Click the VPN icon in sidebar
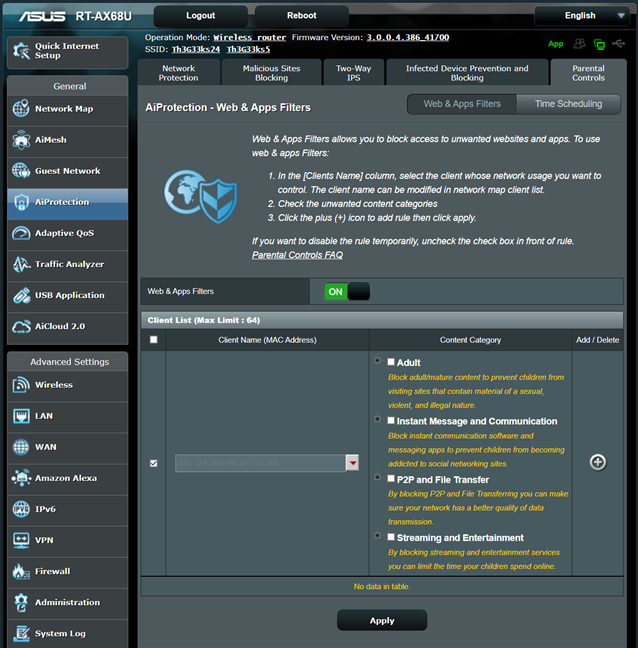Viewport: 638px width, 648px height. 21,540
